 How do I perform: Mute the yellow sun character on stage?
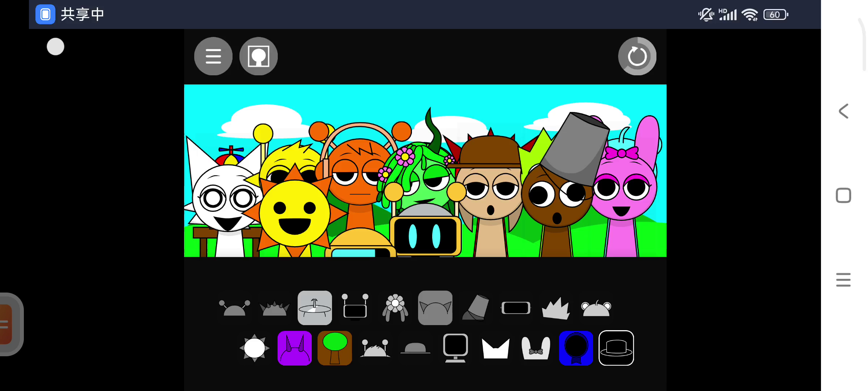[x=294, y=214]
